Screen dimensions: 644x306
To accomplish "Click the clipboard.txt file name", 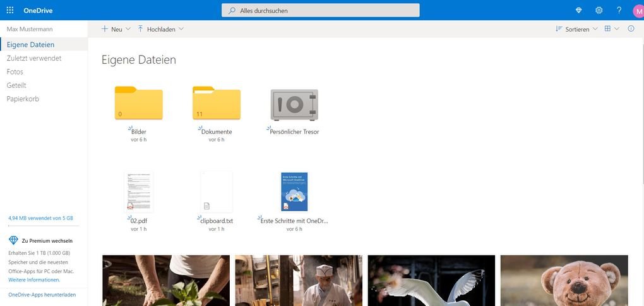I will 217,221.
